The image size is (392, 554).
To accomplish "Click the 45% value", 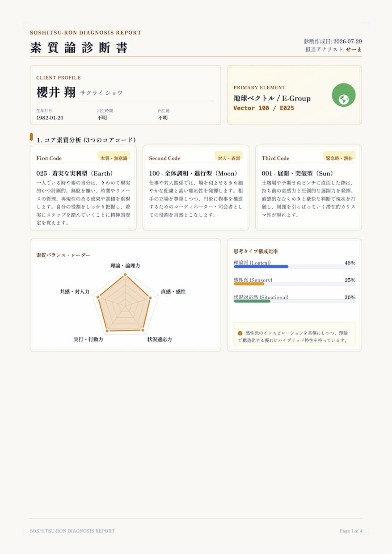I will coord(350,263).
